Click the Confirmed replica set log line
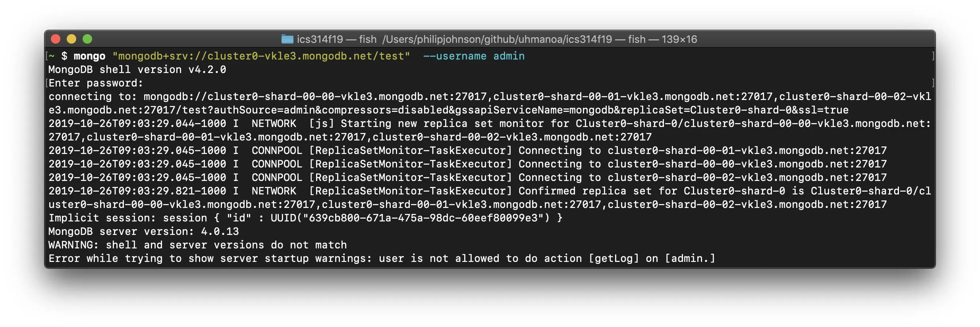Image resolution: width=980 pixels, height=327 pixels. (490, 198)
